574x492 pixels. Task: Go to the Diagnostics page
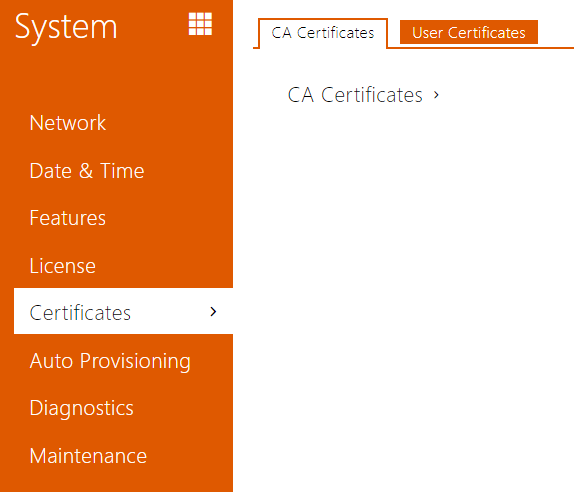[x=81, y=408]
